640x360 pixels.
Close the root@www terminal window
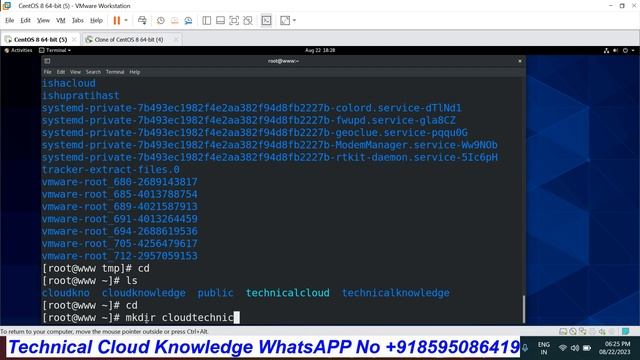[520, 61]
